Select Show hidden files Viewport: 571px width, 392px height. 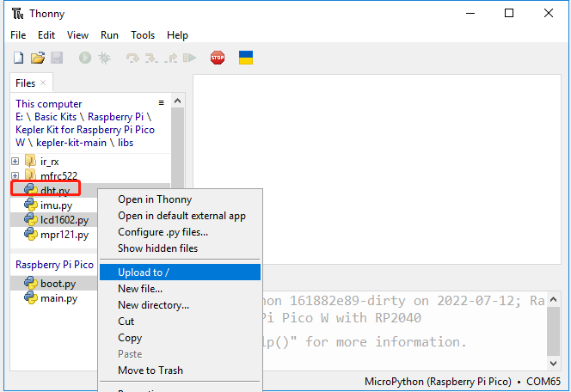click(x=181, y=248)
